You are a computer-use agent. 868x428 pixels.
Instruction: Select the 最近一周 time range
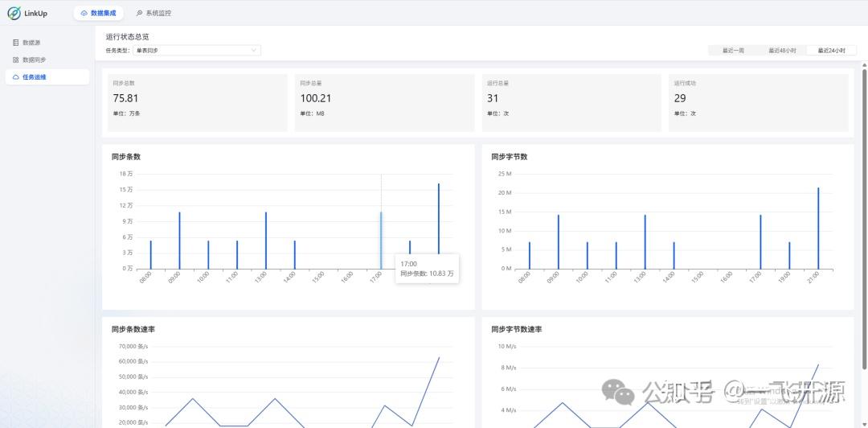[x=733, y=51]
